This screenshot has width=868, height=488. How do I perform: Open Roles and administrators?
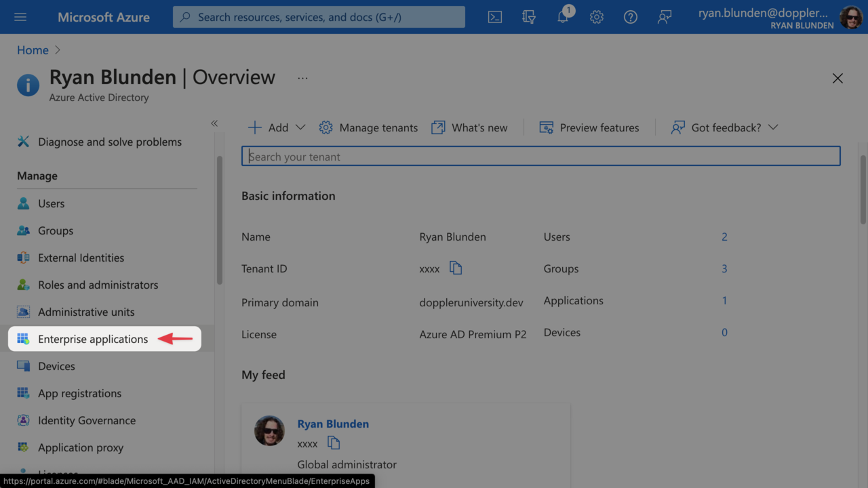tap(98, 285)
